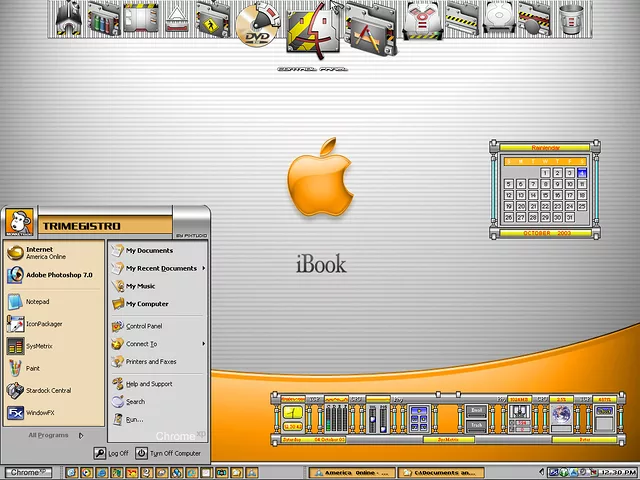640x480 pixels.
Task: Click the monkey user avatar picture
Action: [x=19, y=222]
